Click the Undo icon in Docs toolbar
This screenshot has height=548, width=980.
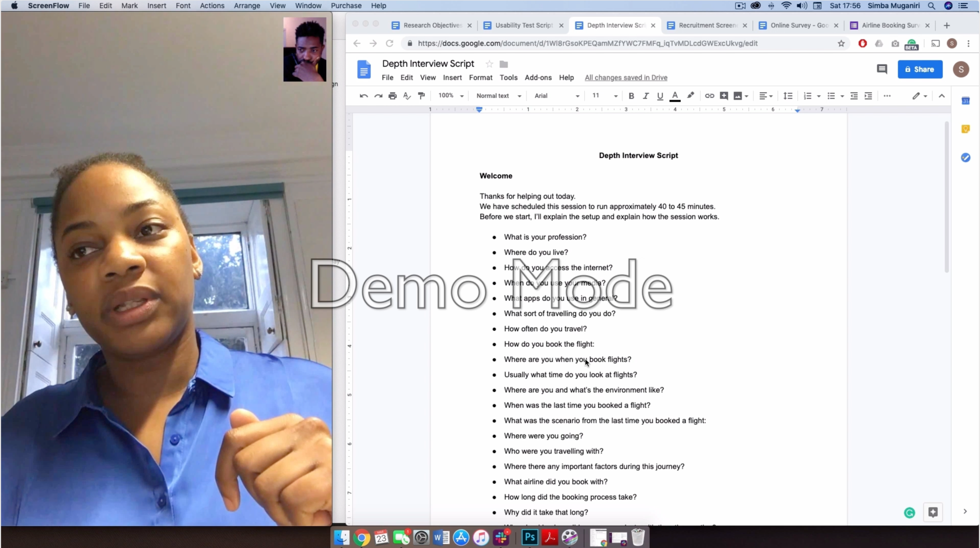point(363,96)
